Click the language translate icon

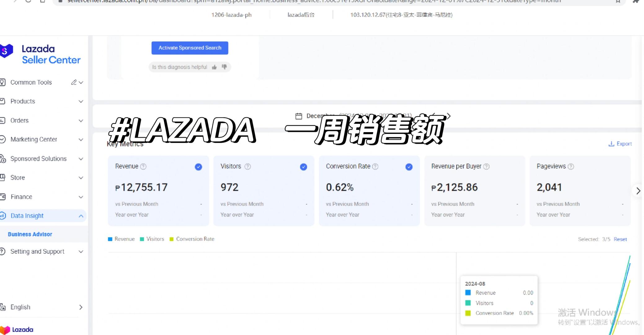coord(2,307)
